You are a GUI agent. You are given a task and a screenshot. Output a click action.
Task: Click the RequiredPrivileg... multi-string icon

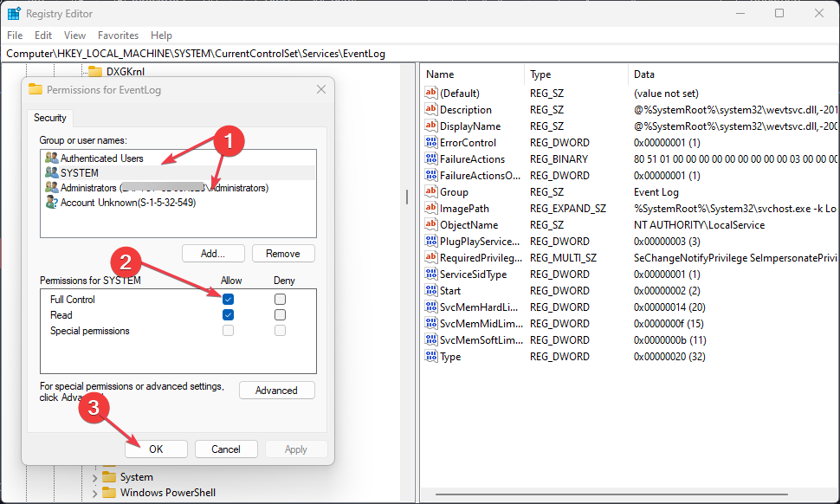(430, 257)
